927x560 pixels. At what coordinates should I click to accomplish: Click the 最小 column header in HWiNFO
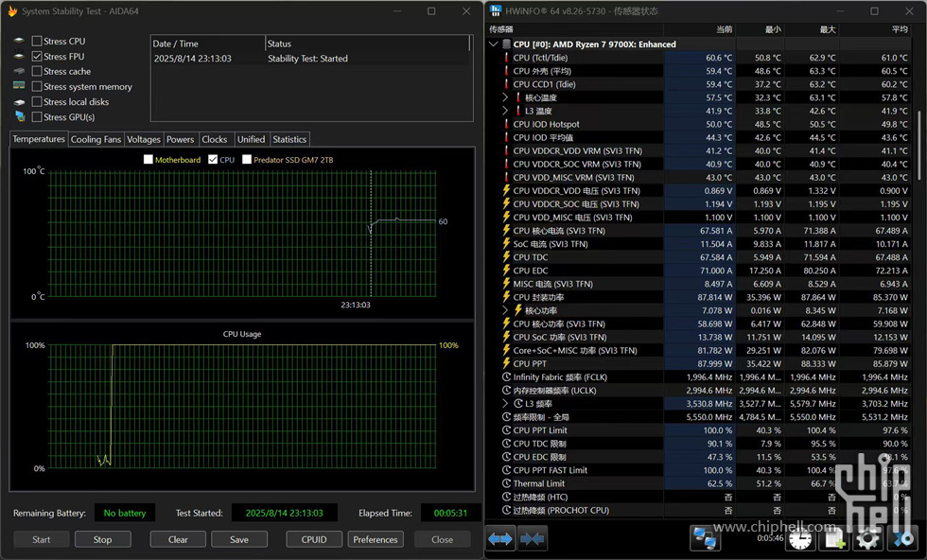(x=761, y=29)
